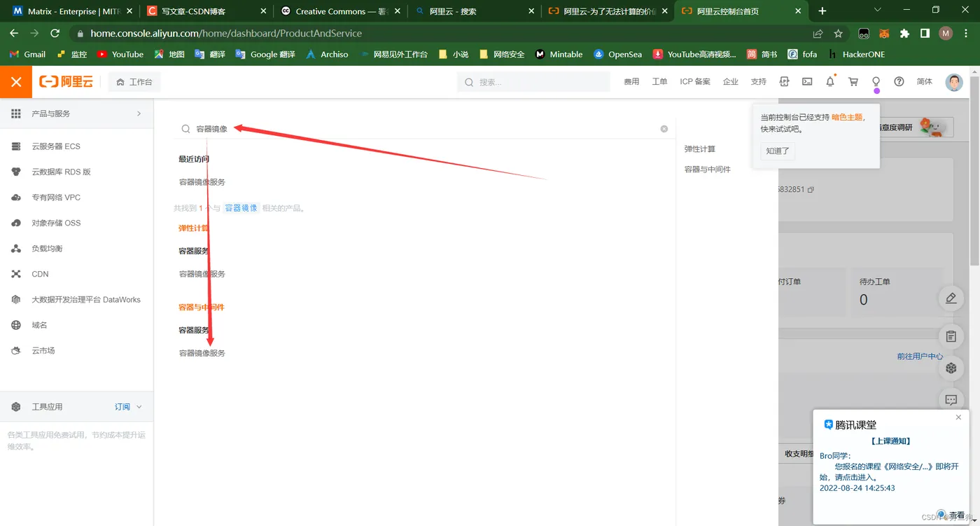Open a new browser tab with plus

coord(822,11)
